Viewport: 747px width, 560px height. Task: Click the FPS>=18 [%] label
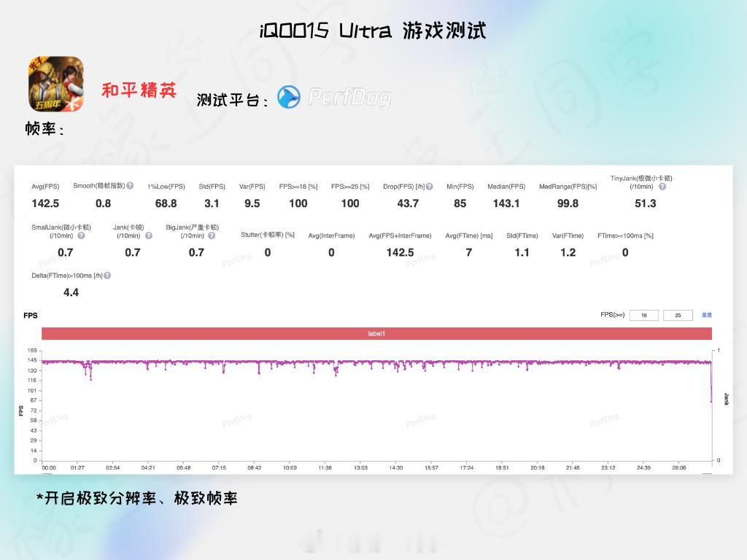[x=298, y=187]
